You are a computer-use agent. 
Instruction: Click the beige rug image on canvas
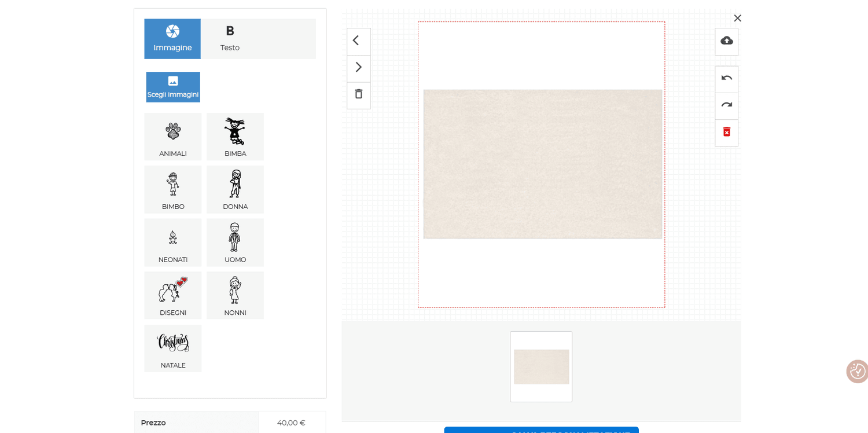(x=543, y=164)
